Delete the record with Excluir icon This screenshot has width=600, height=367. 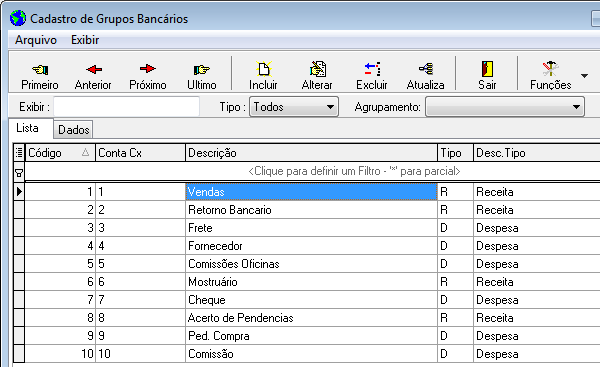pos(372,69)
